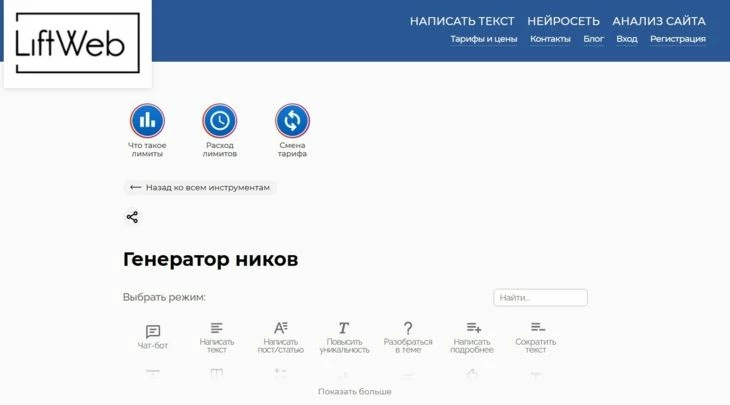Screen dimensions: 730x405
Task: Click the LiftWeb logo
Action: point(78,43)
